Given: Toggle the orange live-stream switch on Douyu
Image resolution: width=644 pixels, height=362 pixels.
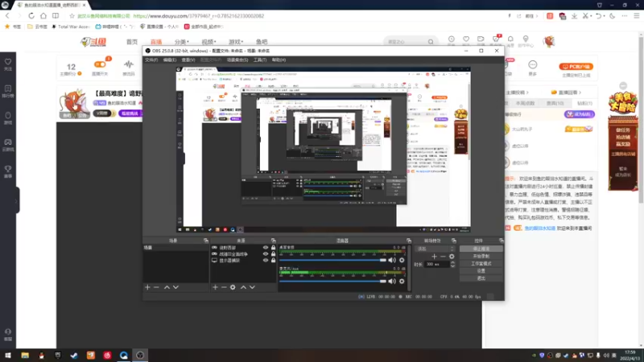Looking at the screenshot, I should (x=99, y=64).
